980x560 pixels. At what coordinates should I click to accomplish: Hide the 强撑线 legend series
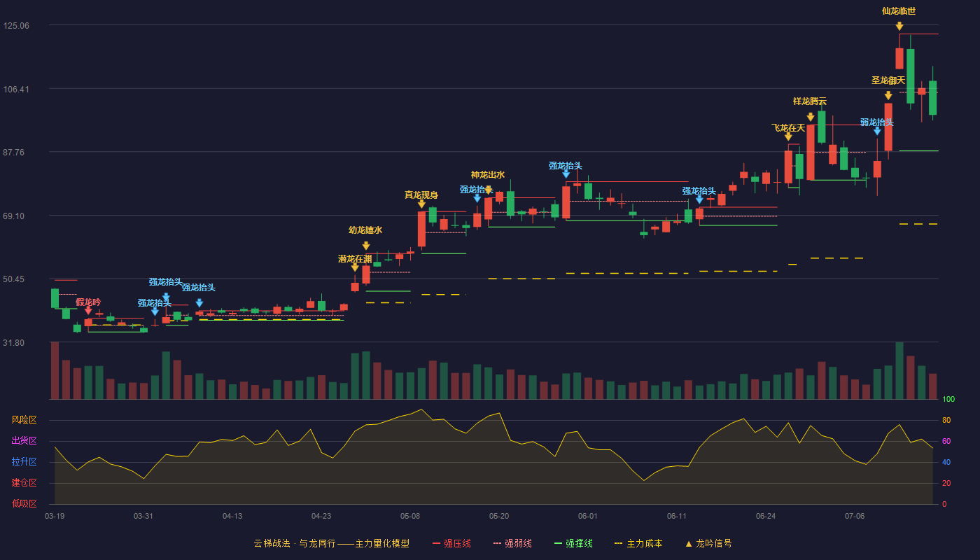(x=573, y=543)
